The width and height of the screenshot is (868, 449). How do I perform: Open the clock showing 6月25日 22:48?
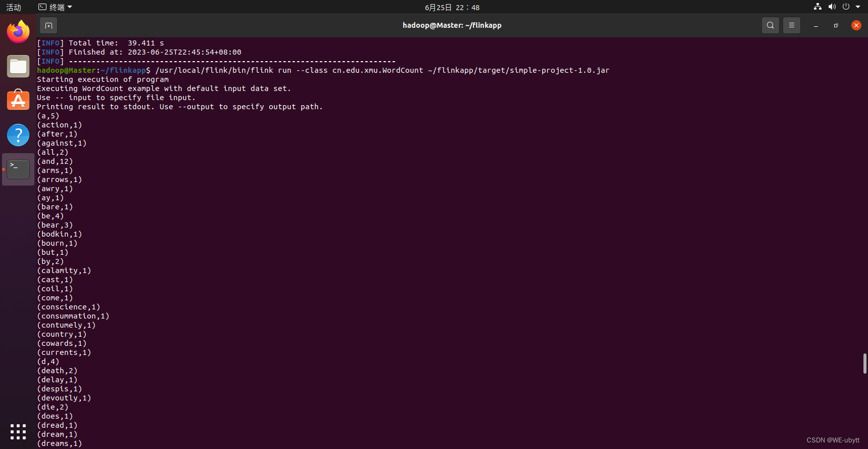point(452,7)
